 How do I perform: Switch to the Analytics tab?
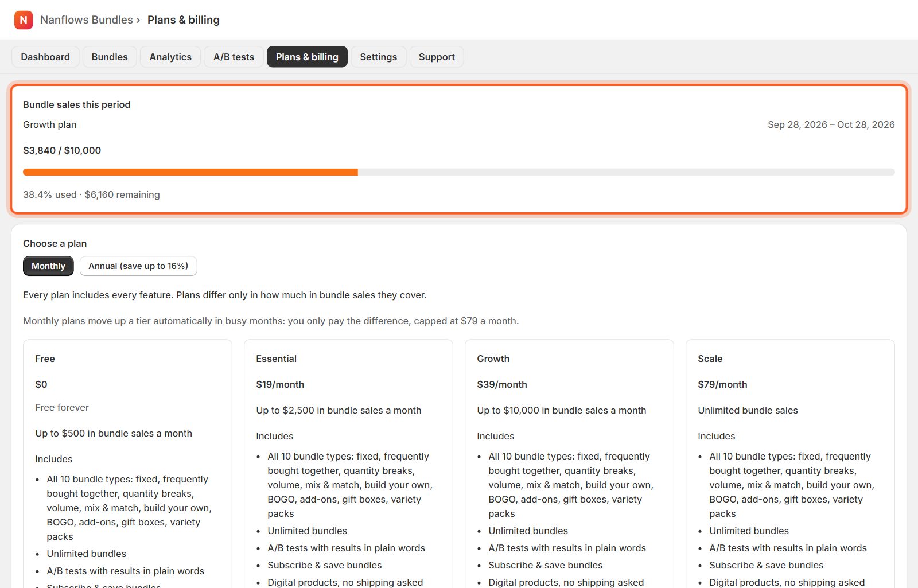(170, 57)
